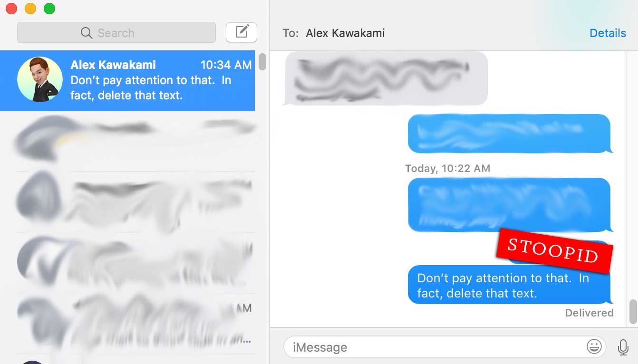Click the conversation list scrollbar handle

[262, 62]
